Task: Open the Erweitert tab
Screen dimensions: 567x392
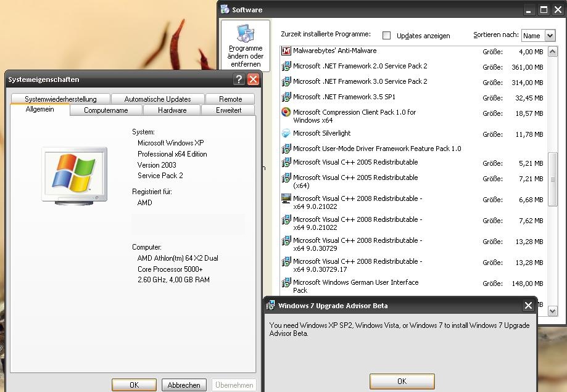Action: pos(228,110)
